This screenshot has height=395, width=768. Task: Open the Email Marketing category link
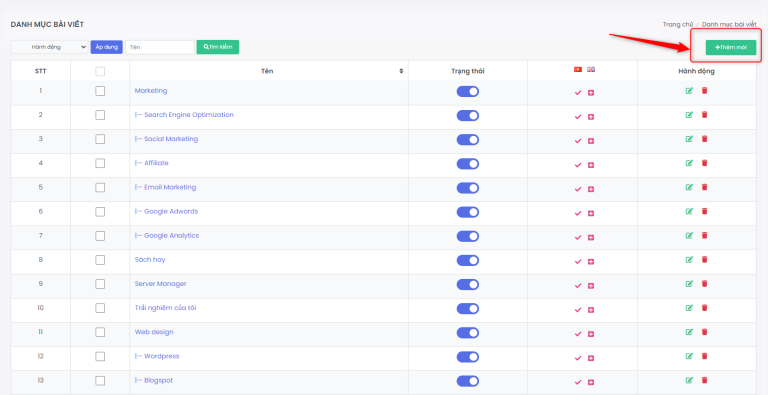point(166,187)
